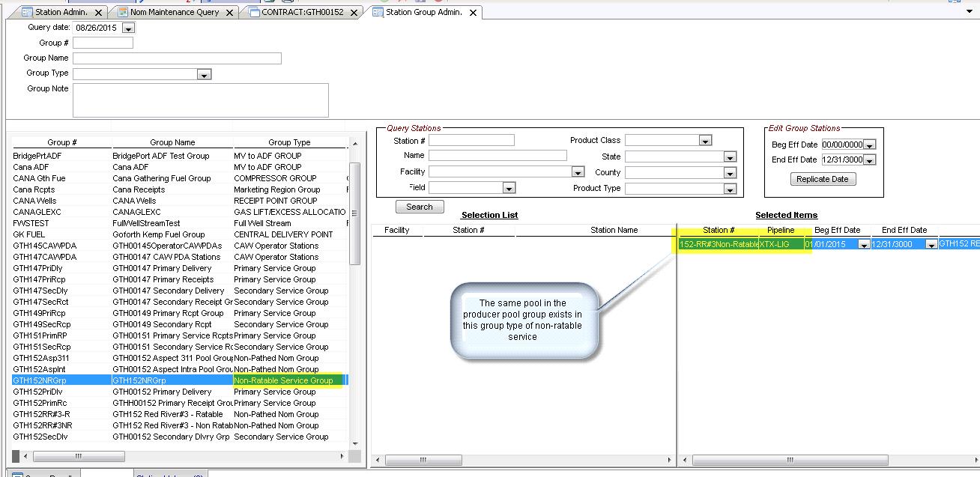Open the County dropdown
Screen dimensions: 980x477
click(x=730, y=173)
